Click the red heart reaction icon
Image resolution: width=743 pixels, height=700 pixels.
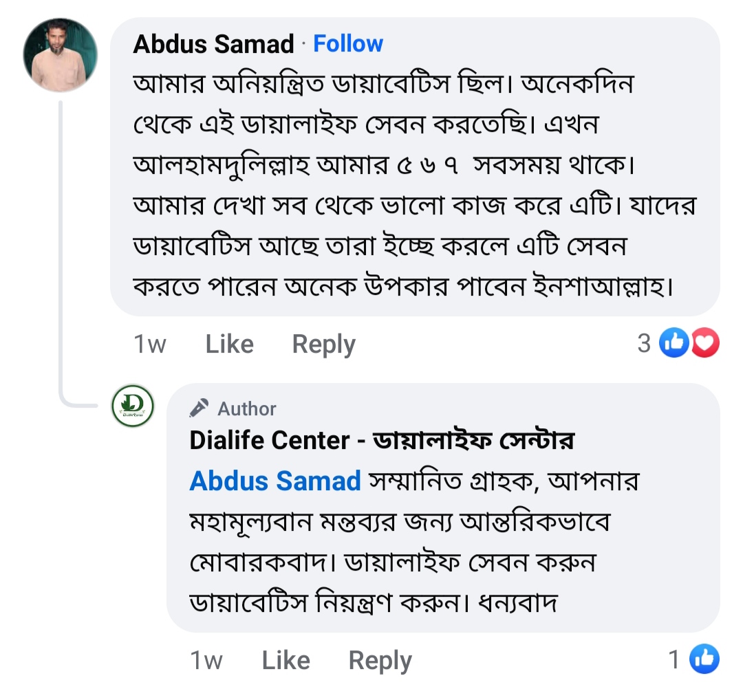(705, 343)
